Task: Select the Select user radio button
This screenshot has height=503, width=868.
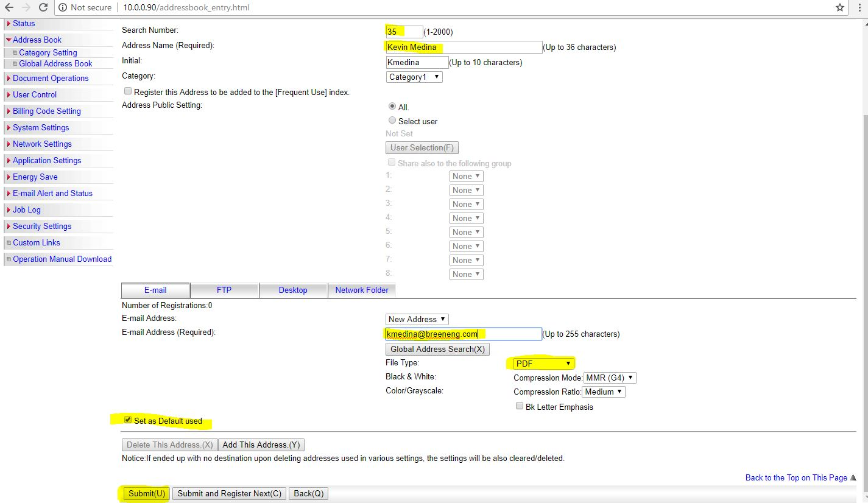Action: coord(392,120)
